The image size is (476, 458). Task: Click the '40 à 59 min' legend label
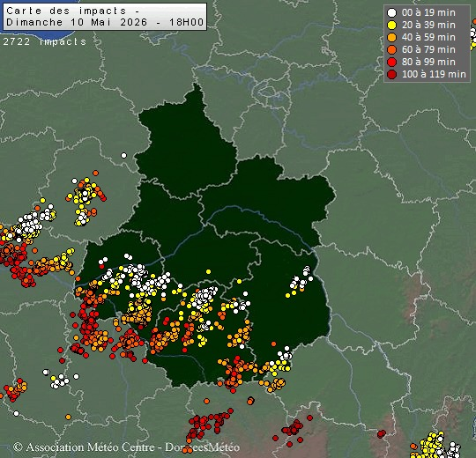(x=428, y=37)
